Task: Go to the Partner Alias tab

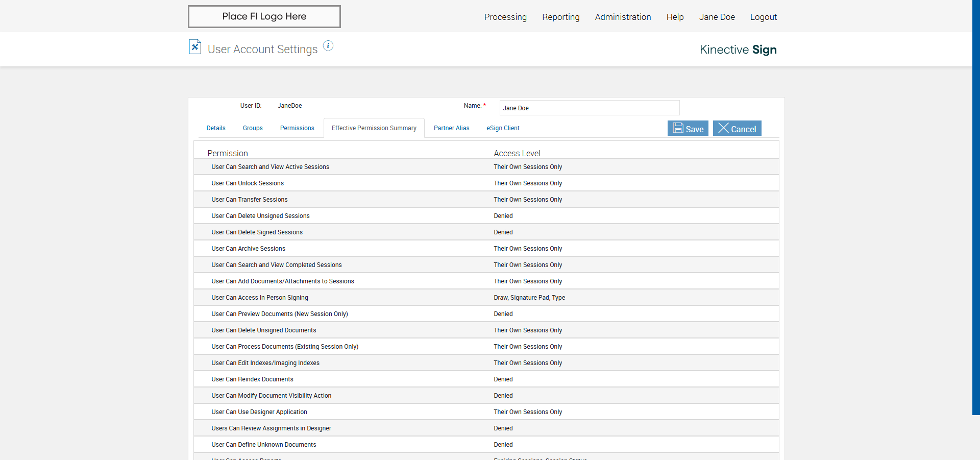Action: [x=451, y=128]
